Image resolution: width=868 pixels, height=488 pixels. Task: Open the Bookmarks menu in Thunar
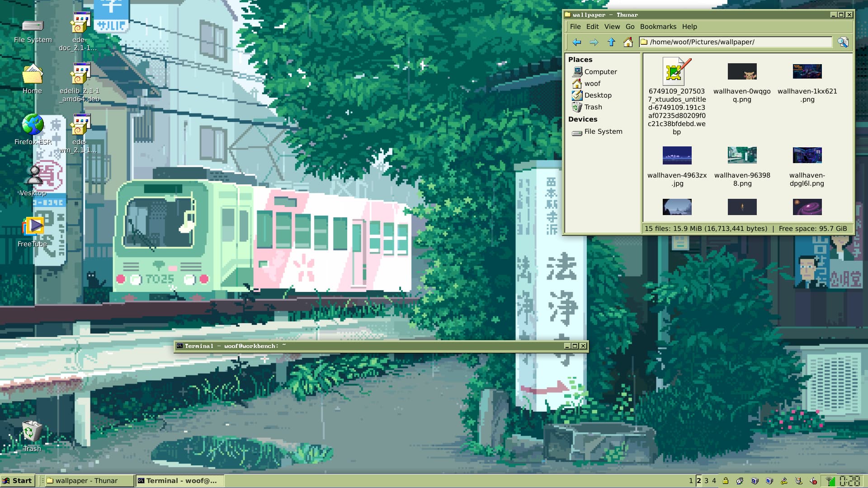point(658,27)
